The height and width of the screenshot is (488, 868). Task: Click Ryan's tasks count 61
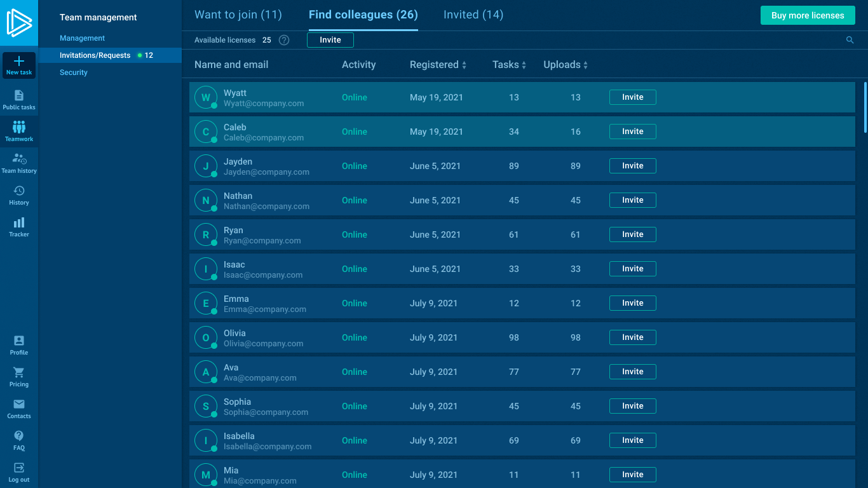coord(514,234)
